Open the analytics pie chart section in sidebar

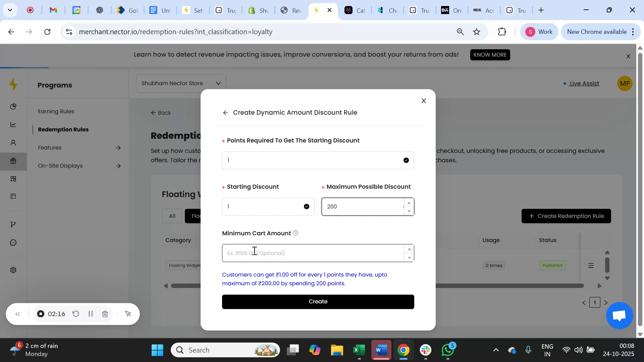pyautogui.click(x=13, y=106)
